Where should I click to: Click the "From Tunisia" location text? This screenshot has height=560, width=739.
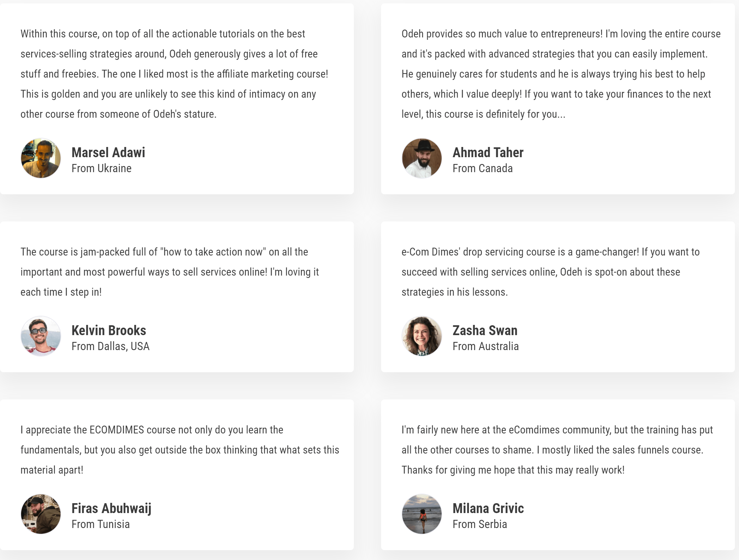click(x=101, y=524)
